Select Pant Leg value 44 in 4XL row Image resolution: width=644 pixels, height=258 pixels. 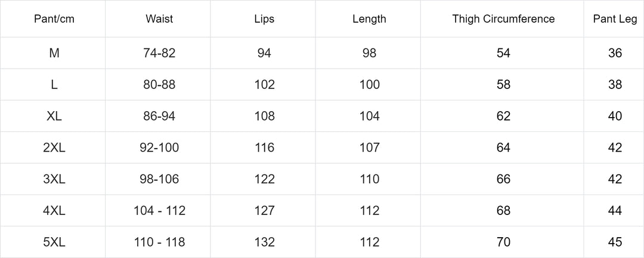click(615, 211)
